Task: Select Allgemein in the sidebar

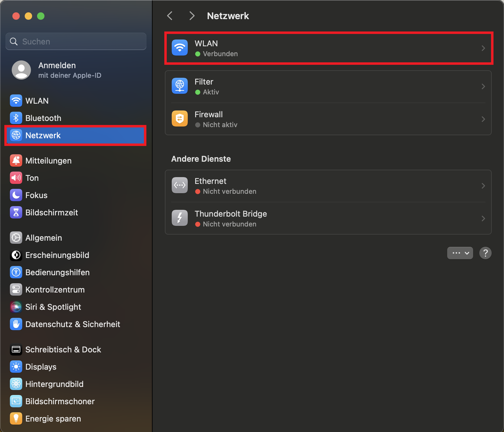Action: tap(44, 238)
